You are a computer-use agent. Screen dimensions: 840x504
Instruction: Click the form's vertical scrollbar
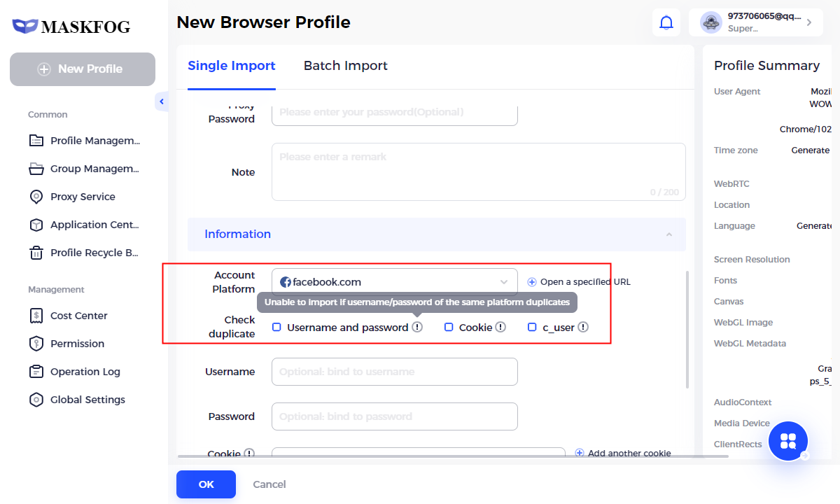[x=688, y=329]
